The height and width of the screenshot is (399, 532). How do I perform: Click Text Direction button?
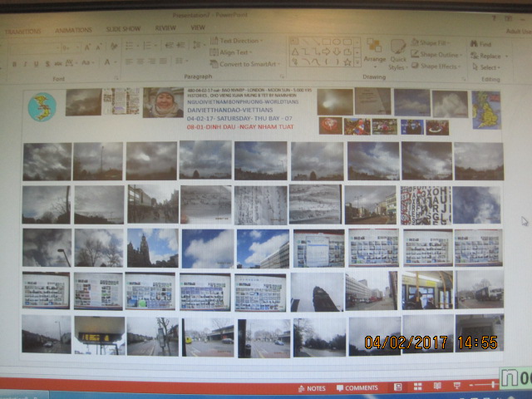click(x=236, y=41)
